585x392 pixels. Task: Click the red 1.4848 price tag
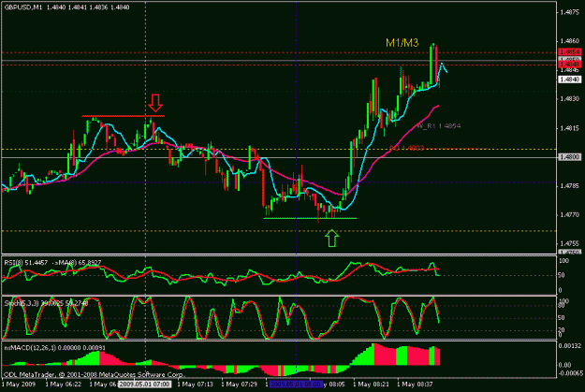point(570,65)
